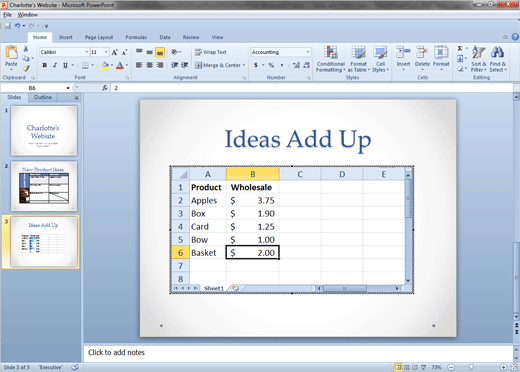Click the AutoSum sigma icon

[x=460, y=48]
